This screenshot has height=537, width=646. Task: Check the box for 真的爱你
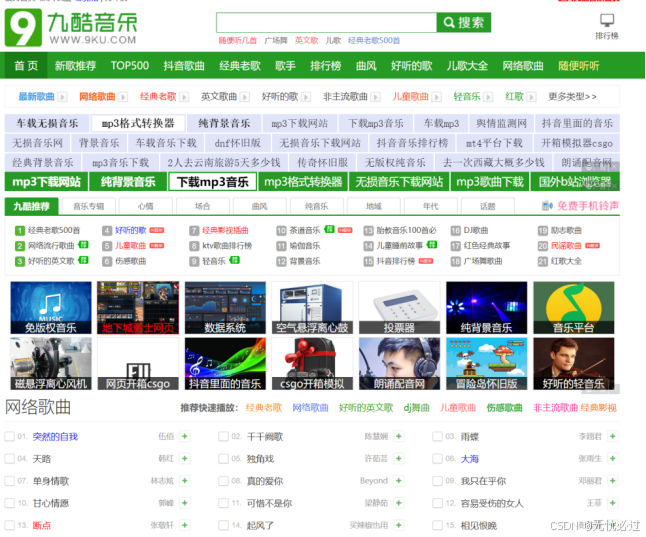point(223,481)
